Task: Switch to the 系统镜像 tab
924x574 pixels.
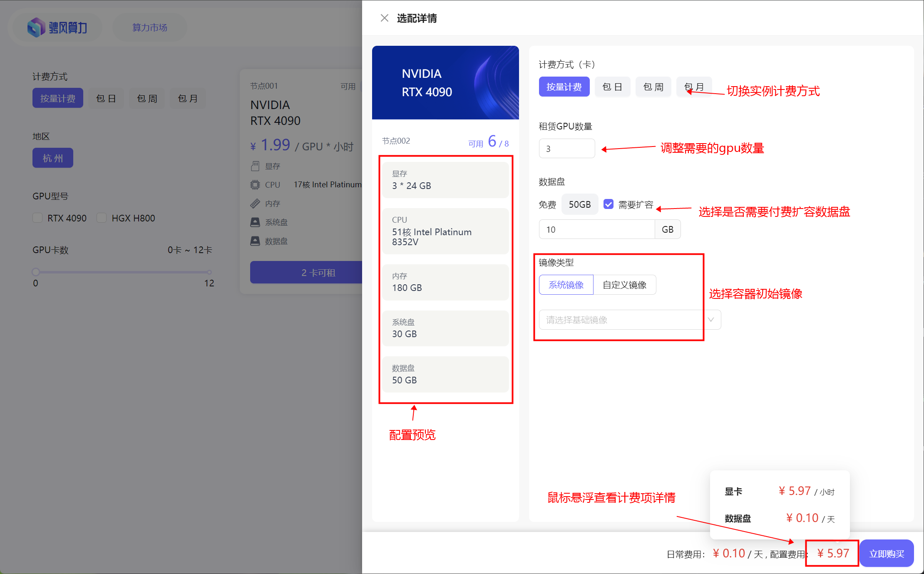Action: click(x=566, y=285)
